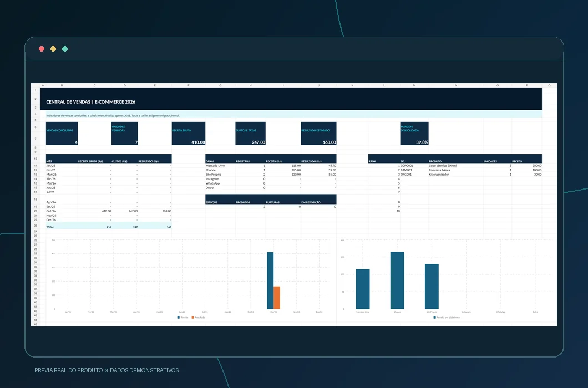Click the 'RECEITA BRUTA (R$)' heading in monthly table
This screenshot has height=388, width=588.
pyautogui.click(x=90, y=161)
